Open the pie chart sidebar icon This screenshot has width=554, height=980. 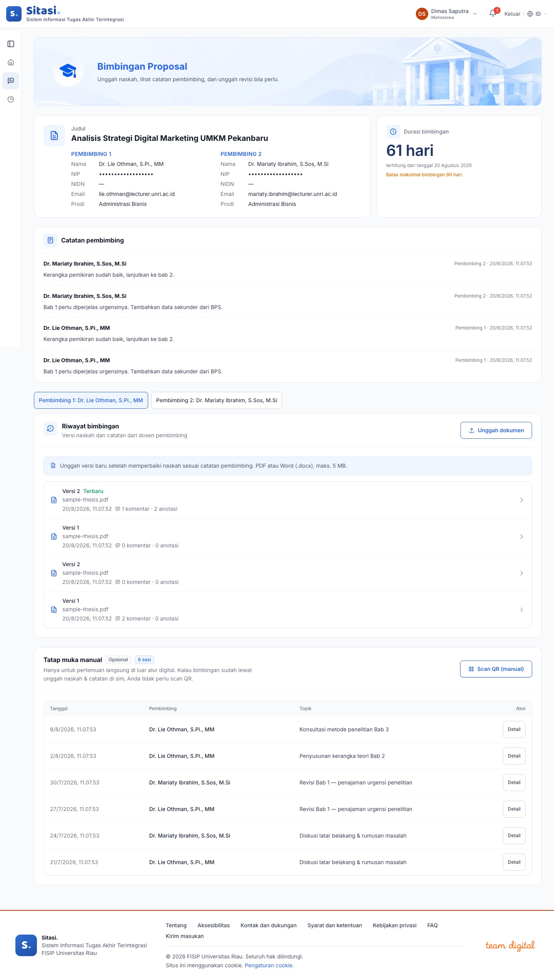(x=11, y=99)
